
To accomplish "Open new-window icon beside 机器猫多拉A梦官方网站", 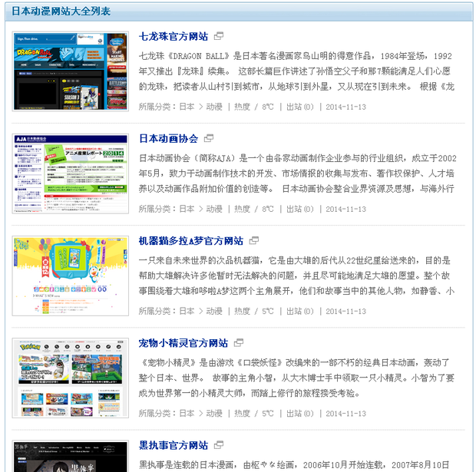I will tap(254, 241).
